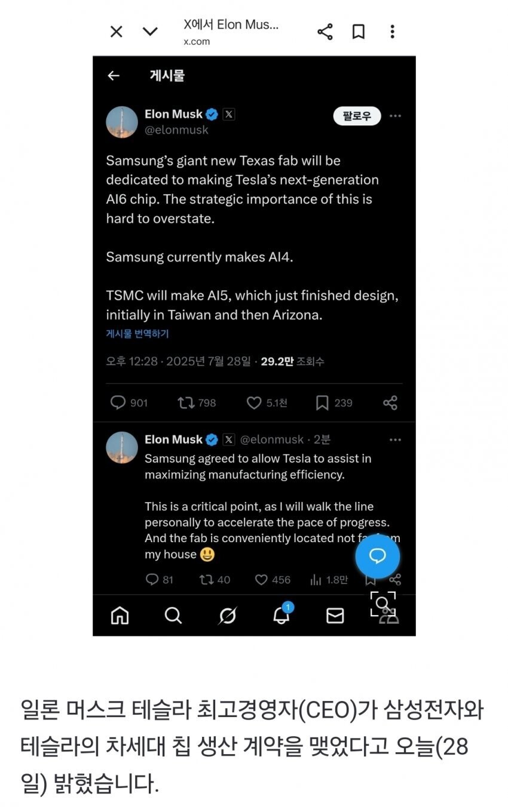This screenshot has width=508, height=812.
Task: Bookmark this page using the header icon
Action: (359, 32)
